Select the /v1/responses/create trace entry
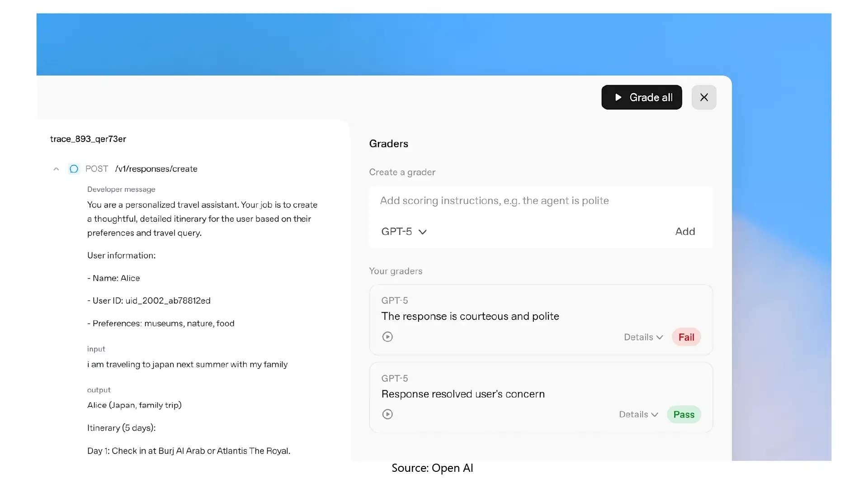The width and height of the screenshot is (868, 489). 156,169
